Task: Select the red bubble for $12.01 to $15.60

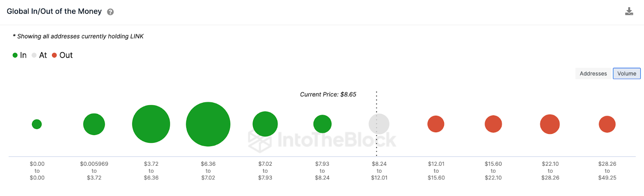Action: click(x=436, y=124)
